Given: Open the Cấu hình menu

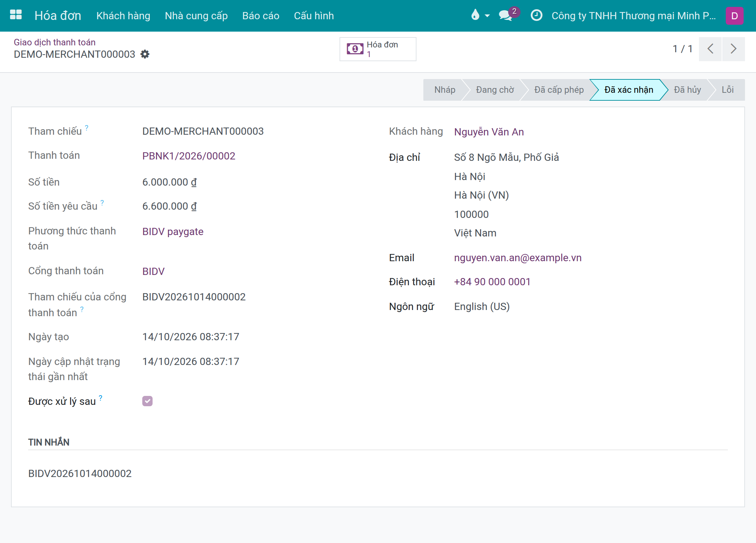Looking at the screenshot, I should 314,15.
